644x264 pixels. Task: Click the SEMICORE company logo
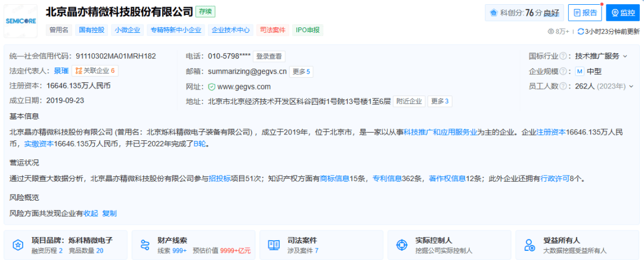(21, 21)
